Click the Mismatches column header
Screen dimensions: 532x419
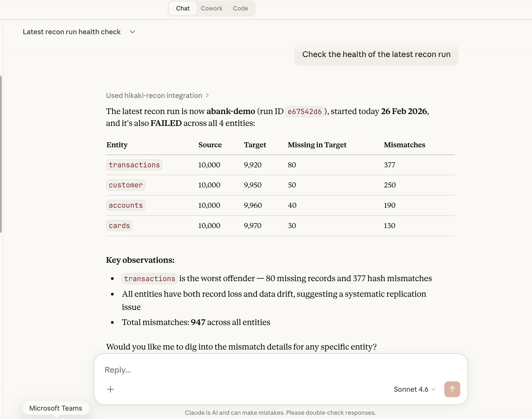coord(404,145)
